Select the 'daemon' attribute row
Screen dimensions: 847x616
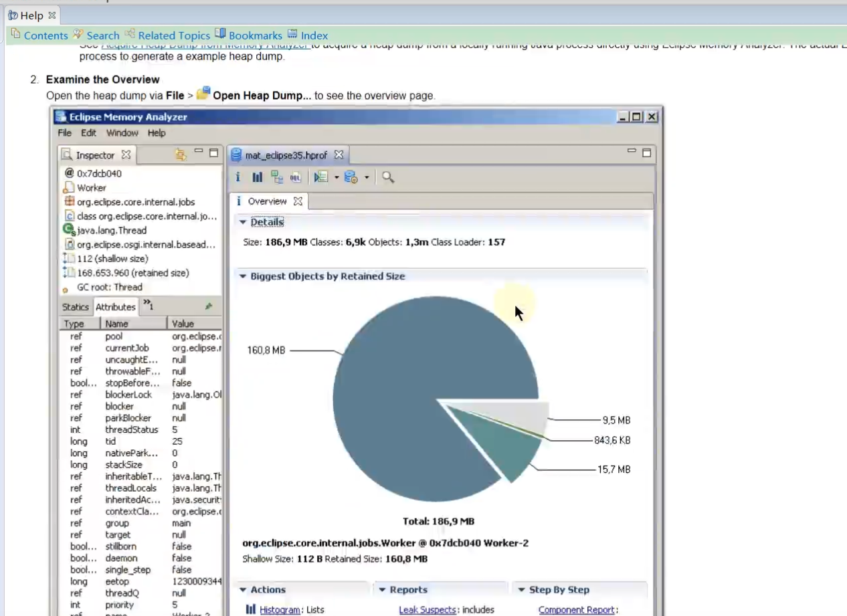click(141, 558)
